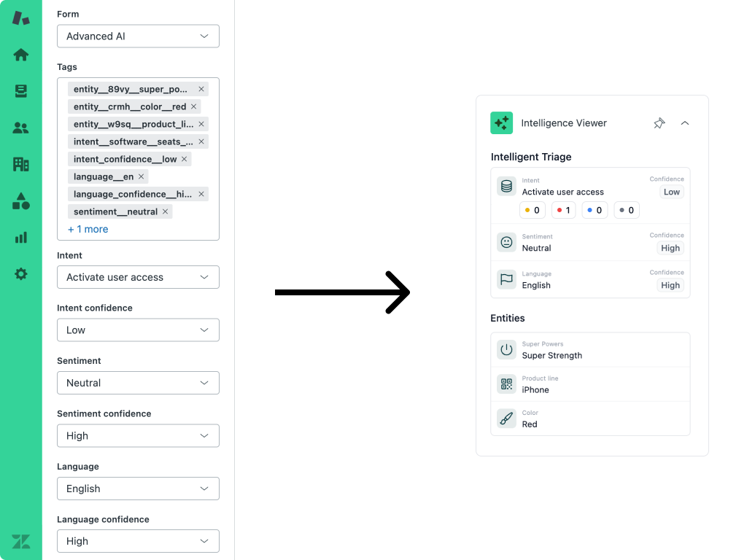Expand the Sentiment confidence dropdown
747x560 pixels.
coord(138,436)
